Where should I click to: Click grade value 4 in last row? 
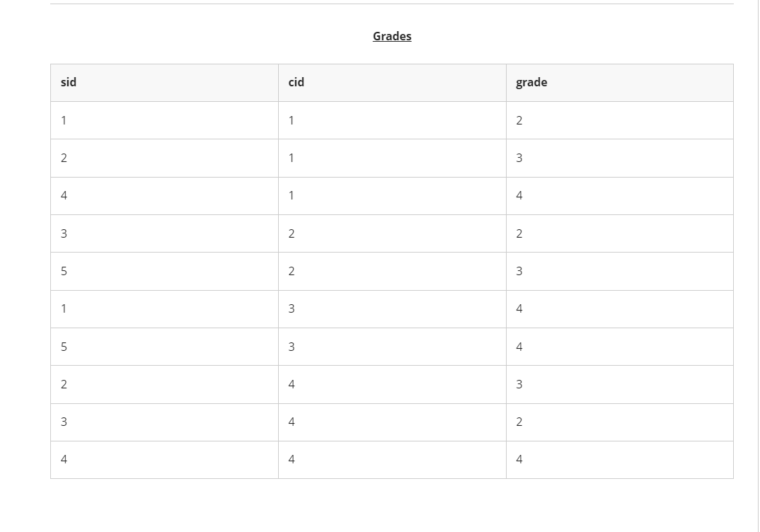point(519,459)
